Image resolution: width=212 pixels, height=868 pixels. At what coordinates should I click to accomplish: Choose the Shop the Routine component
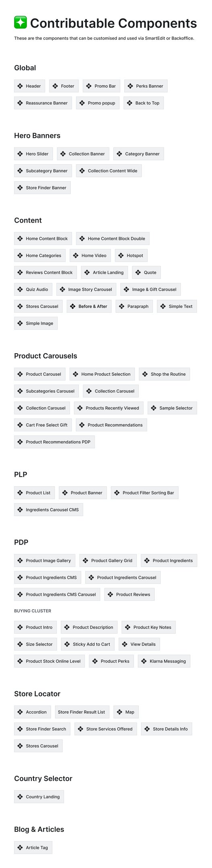pos(165,374)
